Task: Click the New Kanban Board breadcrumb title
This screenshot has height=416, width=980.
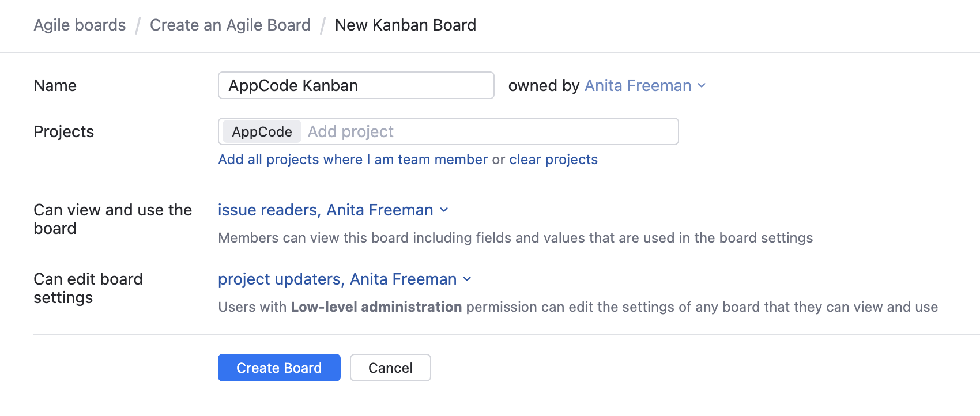Action: point(405,25)
